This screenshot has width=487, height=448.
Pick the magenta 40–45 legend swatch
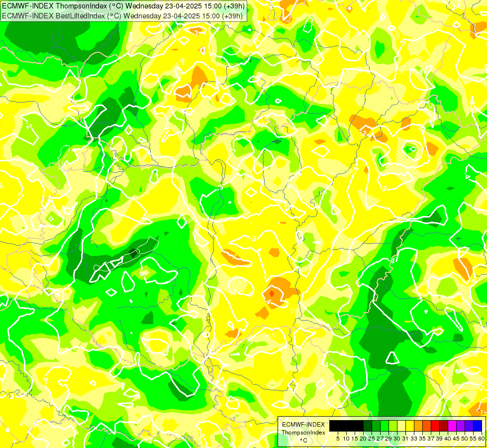click(x=452, y=426)
